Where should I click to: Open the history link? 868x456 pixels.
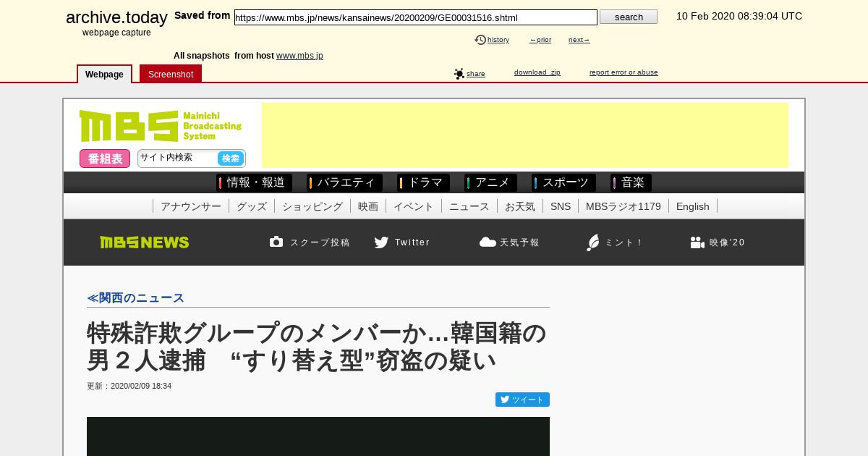498,40
